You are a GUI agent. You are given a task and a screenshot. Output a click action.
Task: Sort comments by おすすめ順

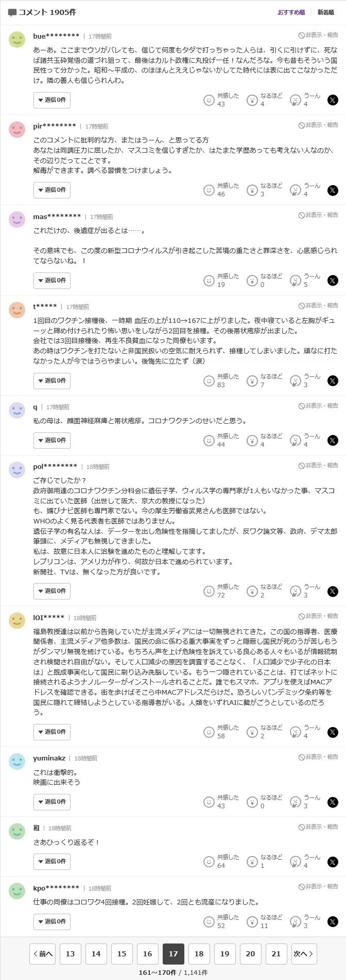(x=291, y=12)
